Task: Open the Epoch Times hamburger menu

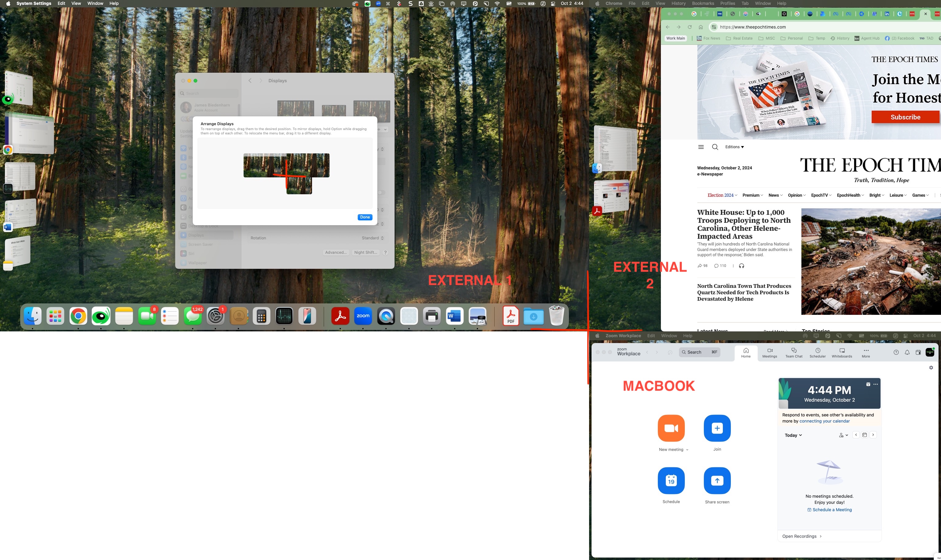Action: click(x=701, y=147)
